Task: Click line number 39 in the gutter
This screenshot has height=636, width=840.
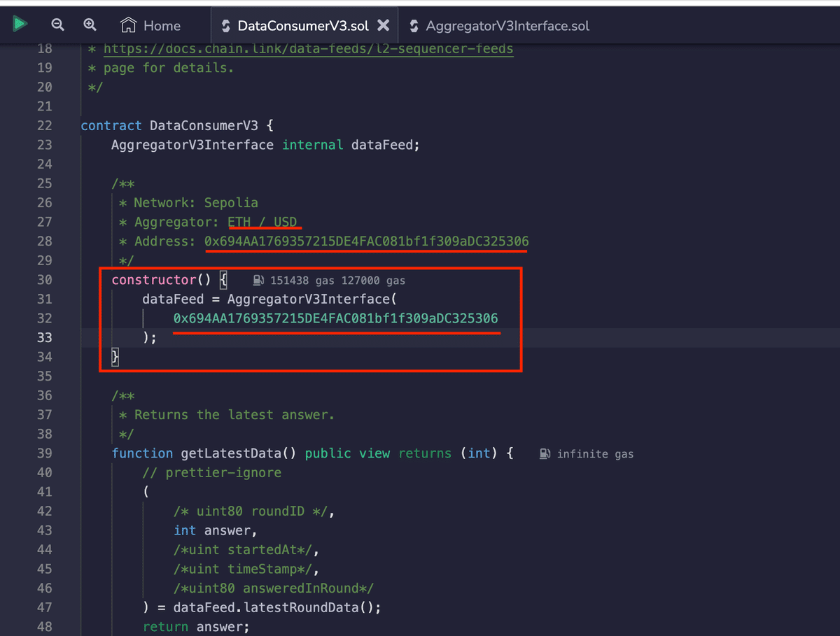Action: [x=44, y=453]
